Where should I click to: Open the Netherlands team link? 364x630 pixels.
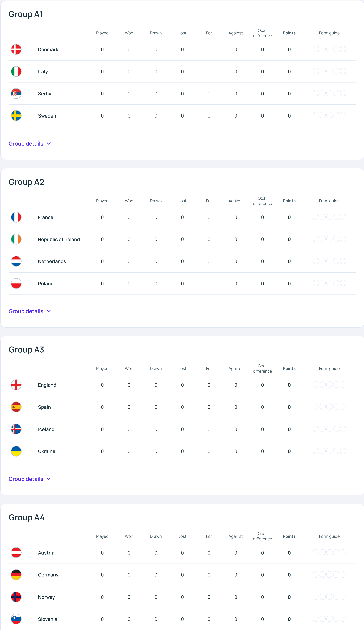point(52,262)
